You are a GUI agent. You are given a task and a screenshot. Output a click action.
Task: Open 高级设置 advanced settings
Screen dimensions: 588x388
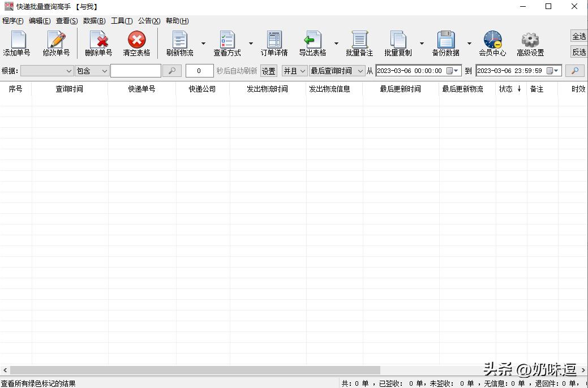(x=530, y=43)
